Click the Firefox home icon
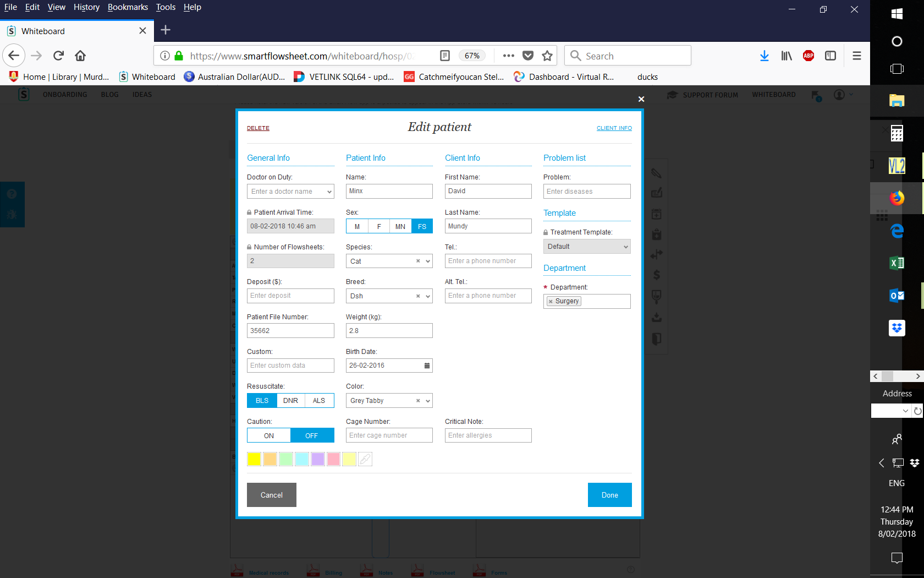The height and width of the screenshot is (578, 924). [80, 56]
